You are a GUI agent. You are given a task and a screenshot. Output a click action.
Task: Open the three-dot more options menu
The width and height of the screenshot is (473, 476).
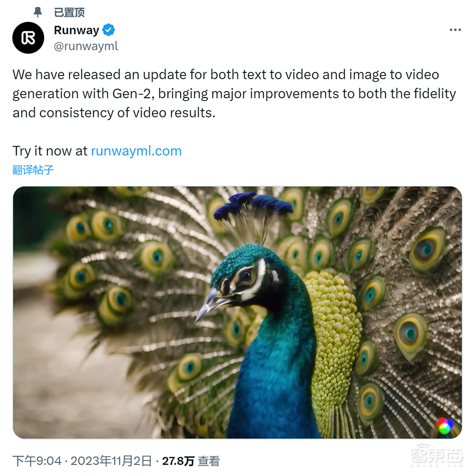(455, 30)
